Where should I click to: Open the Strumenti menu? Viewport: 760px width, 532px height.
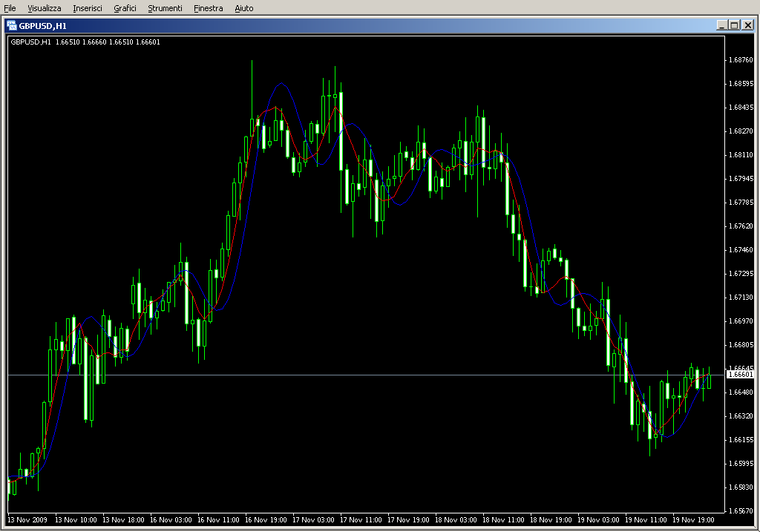coord(165,8)
